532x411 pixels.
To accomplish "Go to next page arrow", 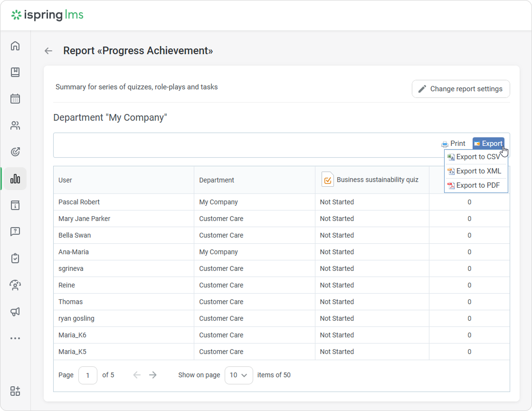I will pyautogui.click(x=152, y=375).
